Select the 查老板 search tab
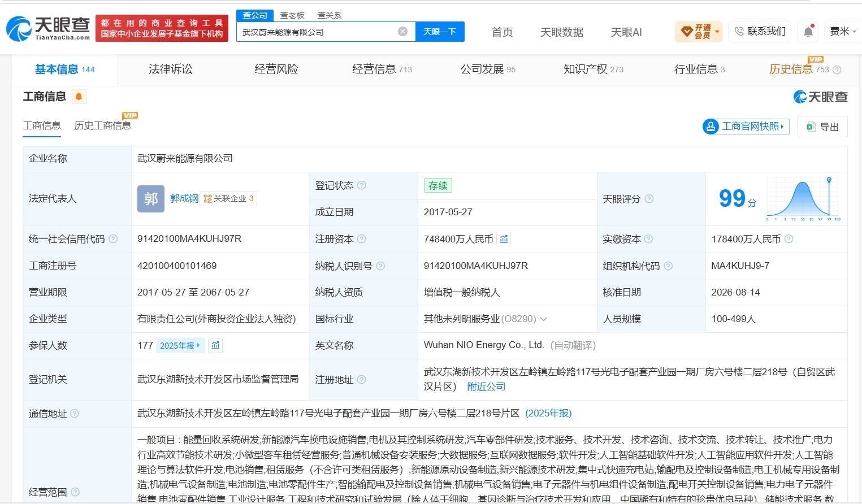Viewport: 862px width, 504px height. pos(292,15)
